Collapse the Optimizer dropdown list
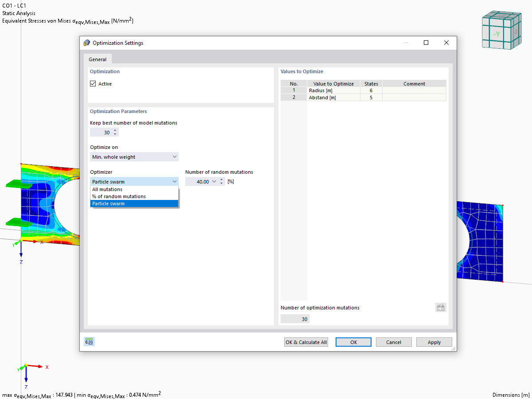 tap(174, 181)
